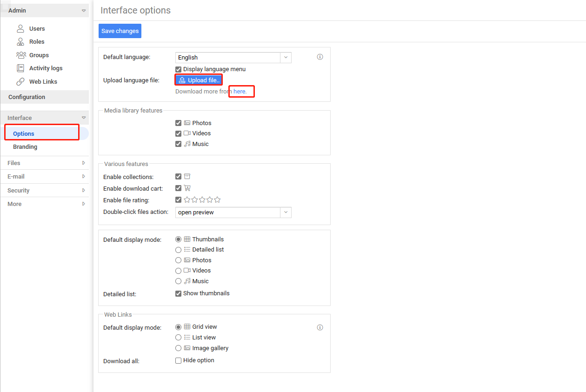Disable the Enable download cart checkbox
The image size is (586, 392).
tap(178, 188)
